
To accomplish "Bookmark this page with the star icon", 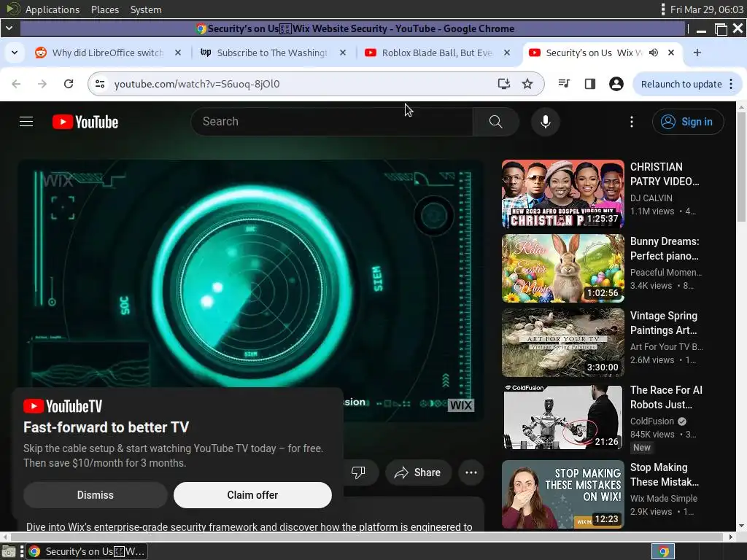I will (x=527, y=84).
